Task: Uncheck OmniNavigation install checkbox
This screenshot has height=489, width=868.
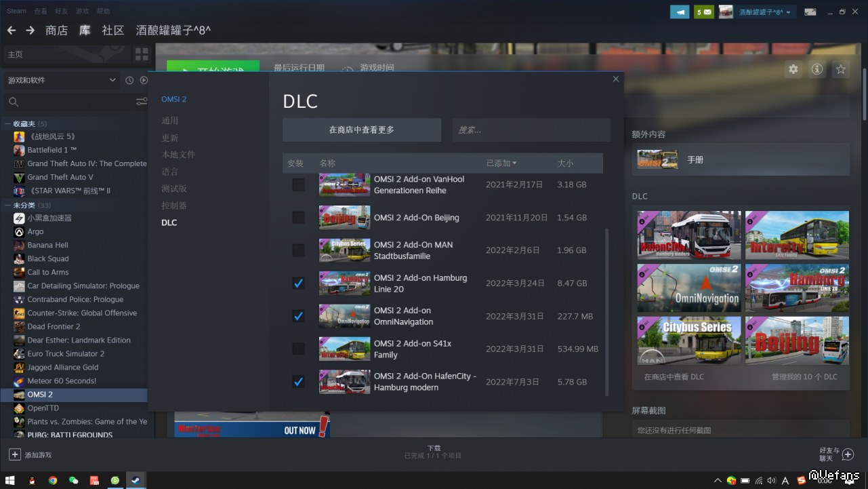Action: 298,316
